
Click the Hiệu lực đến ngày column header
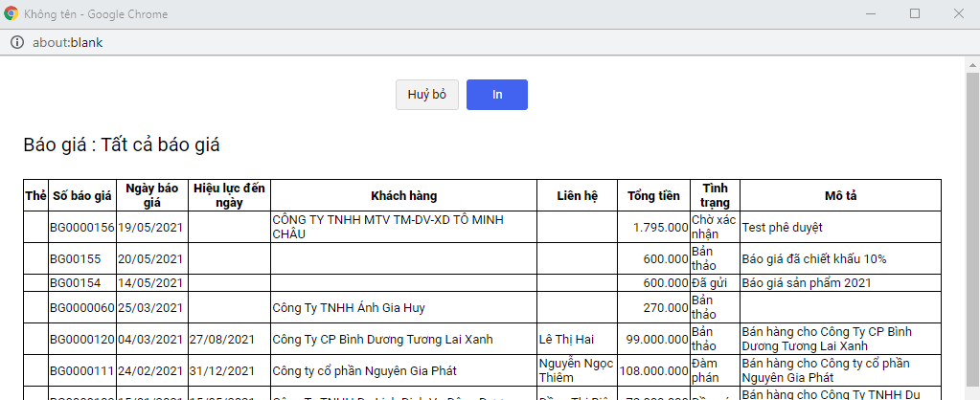(229, 195)
